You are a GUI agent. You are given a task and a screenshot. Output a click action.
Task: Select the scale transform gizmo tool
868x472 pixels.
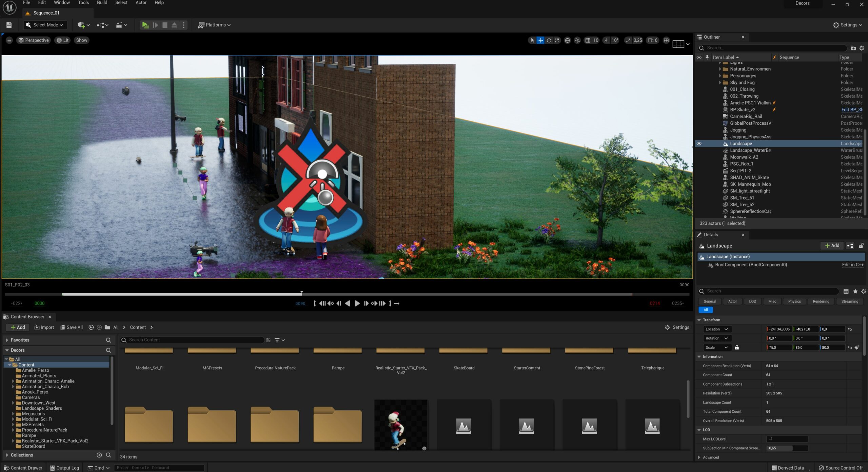pyautogui.click(x=557, y=40)
